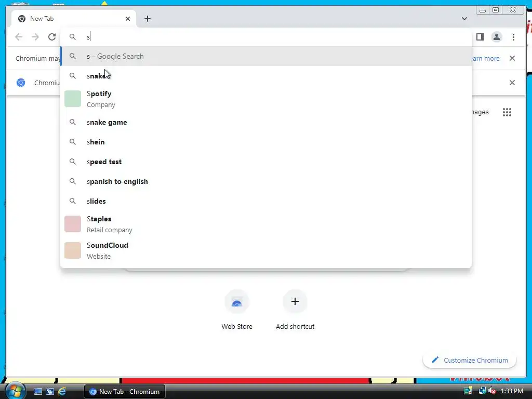Open the Web Store shortcut
This screenshot has width=532, height=399.
point(237,310)
